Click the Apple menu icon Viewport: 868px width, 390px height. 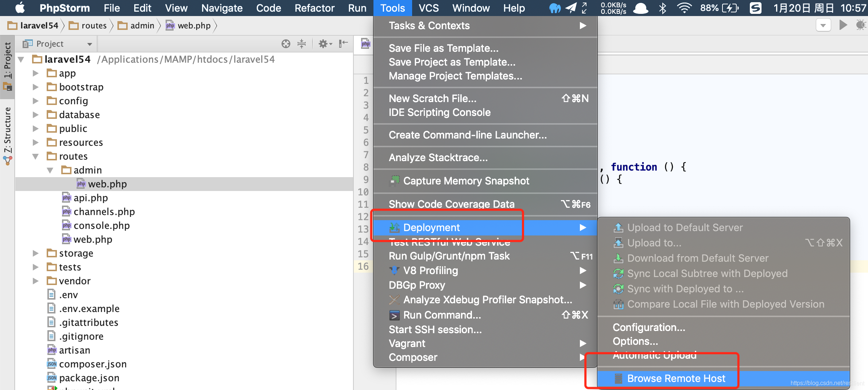point(20,8)
